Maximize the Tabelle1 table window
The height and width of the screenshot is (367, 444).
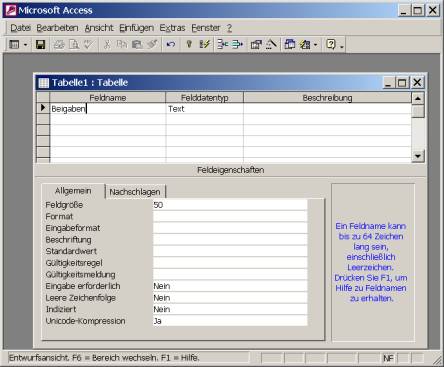[402, 82]
